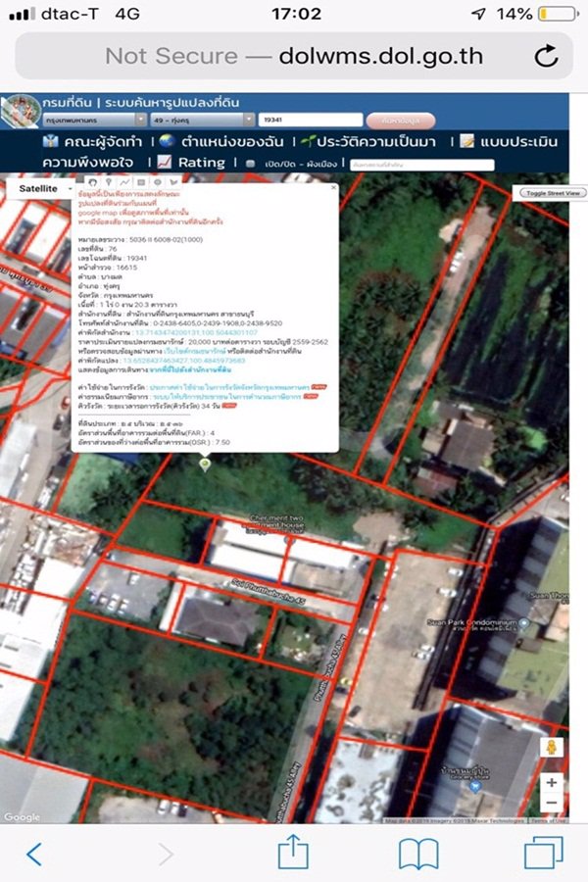588x882 pixels.
Task: Open the คณะผู้จัดทำ menu item
Action: click(93, 141)
